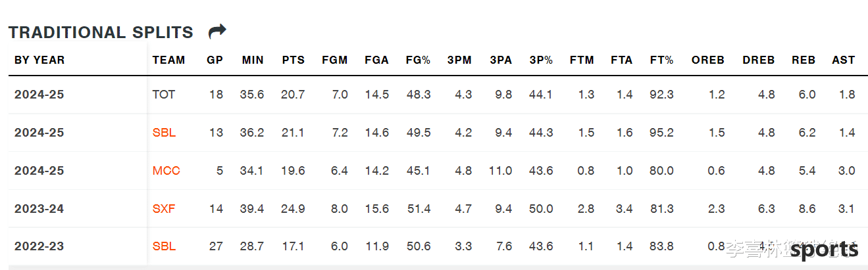Viewport: 868px width, 270px height.
Task: Select the 2024-25 TOT totals row
Action: [x=434, y=95]
